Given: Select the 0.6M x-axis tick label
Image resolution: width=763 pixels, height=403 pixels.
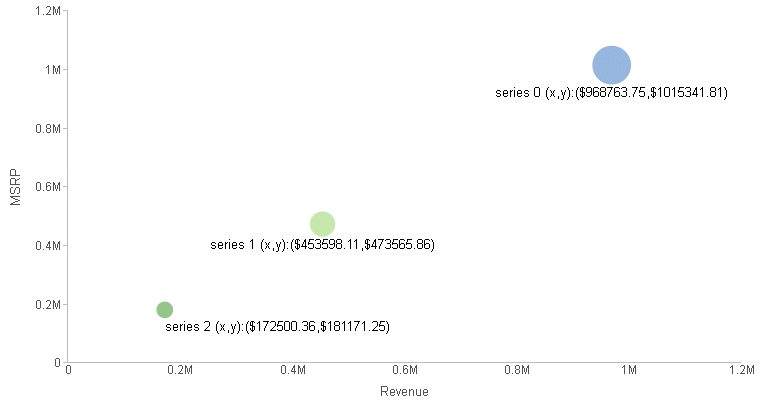Looking at the screenshot, I should click(x=405, y=370).
